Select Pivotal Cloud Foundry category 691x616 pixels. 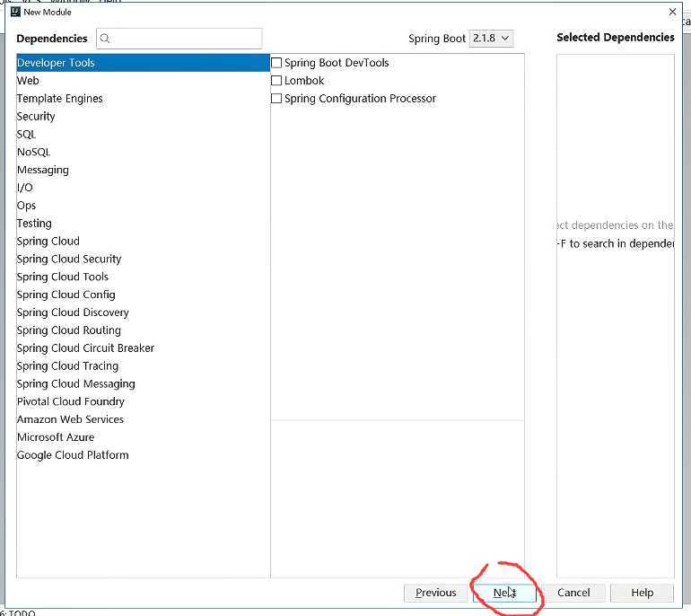coord(143,401)
